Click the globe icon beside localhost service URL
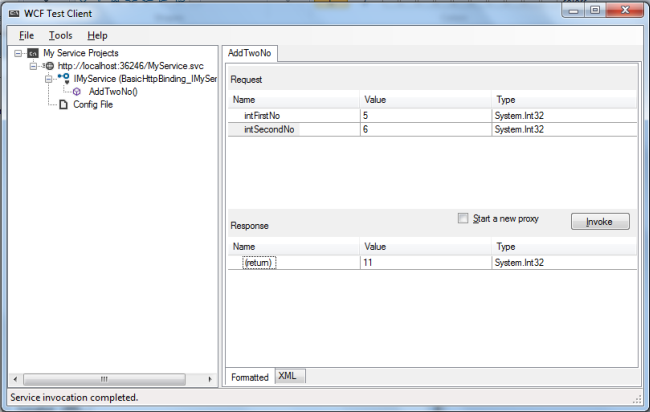The height and width of the screenshot is (412, 650). (x=50, y=66)
